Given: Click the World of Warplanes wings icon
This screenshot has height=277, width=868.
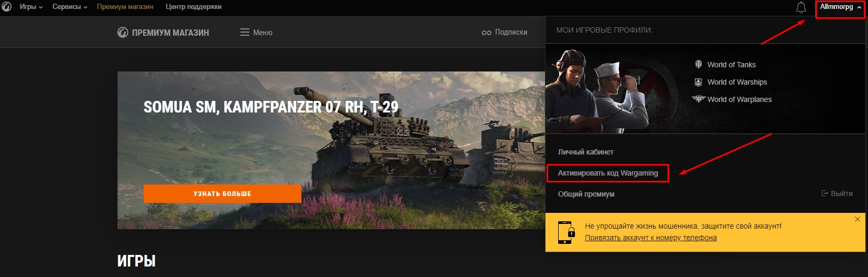Looking at the screenshot, I should pyautogui.click(x=698, y=99).
